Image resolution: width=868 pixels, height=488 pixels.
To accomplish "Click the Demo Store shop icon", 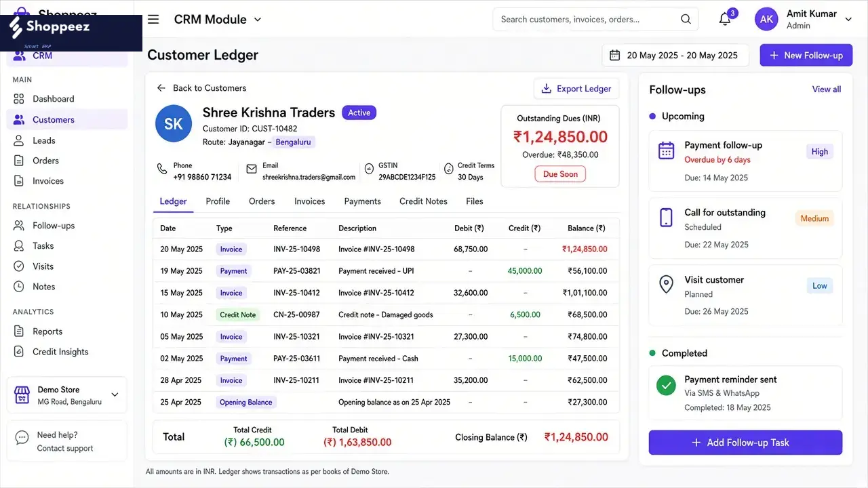I will (22, 395).
